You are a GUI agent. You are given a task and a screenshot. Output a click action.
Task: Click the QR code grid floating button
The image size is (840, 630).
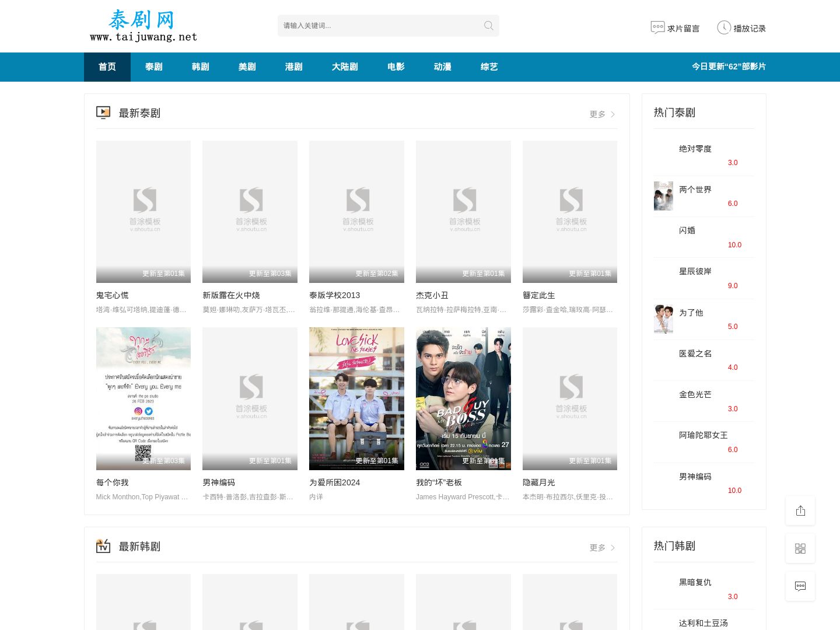click(x=800, y=548)
